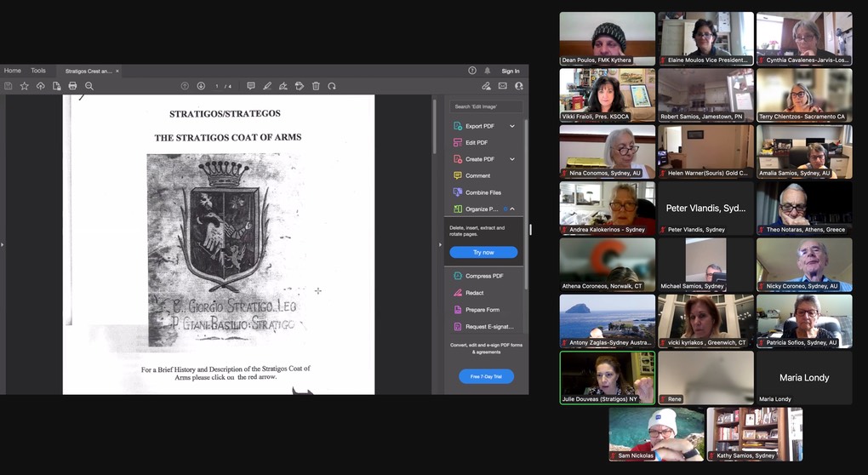This screenshot has height=475, width=868.
Task: Collapse the Organize Pages section chevron
Action: (512, 209)
